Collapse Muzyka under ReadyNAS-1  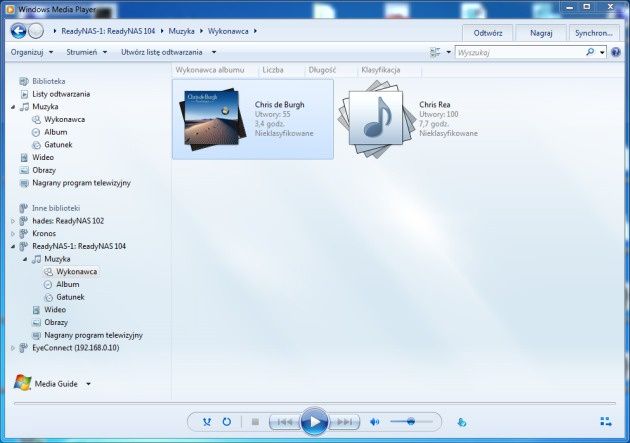pos(25,259)
